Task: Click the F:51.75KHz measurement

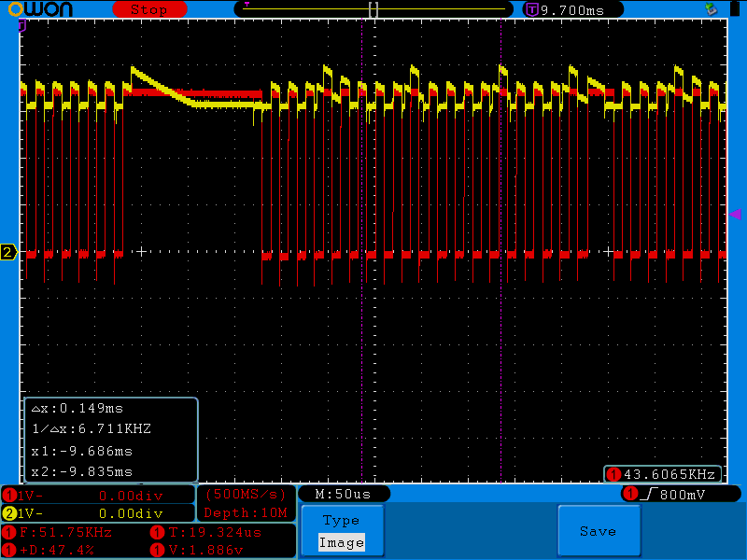Action: (65, 532)
